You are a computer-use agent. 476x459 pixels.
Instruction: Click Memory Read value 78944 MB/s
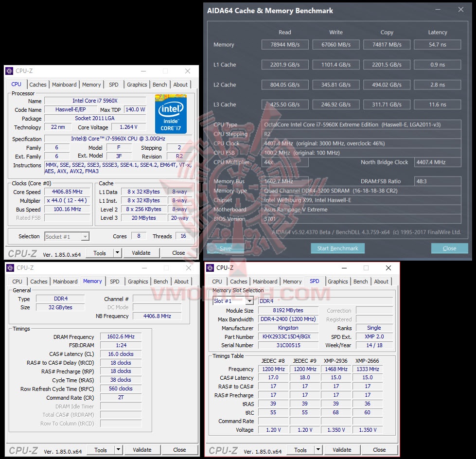(x=285, y=45)
